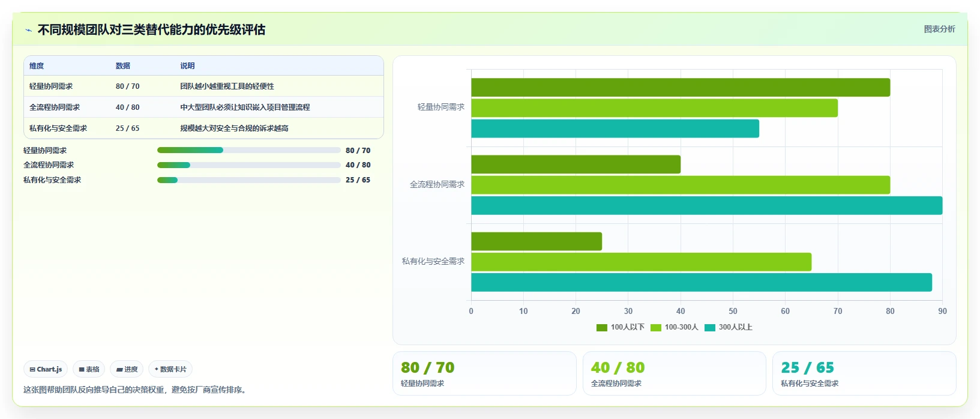Click the table value 40 / 80
The width and height of the screenshot is (980, 419).
click(x=127, y=107)
